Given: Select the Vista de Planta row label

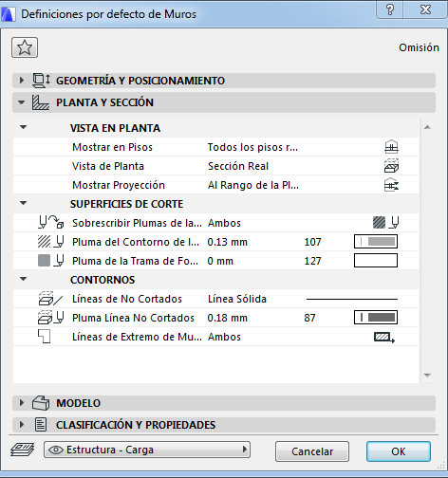Looking at the screenshot, I should tap(108, 166).
